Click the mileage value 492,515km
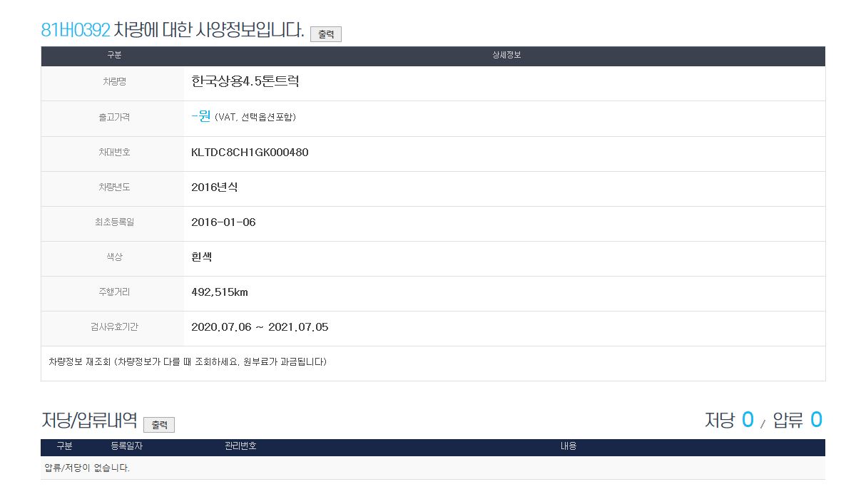Viewport: 841px width, 504px height. [220, 292]
